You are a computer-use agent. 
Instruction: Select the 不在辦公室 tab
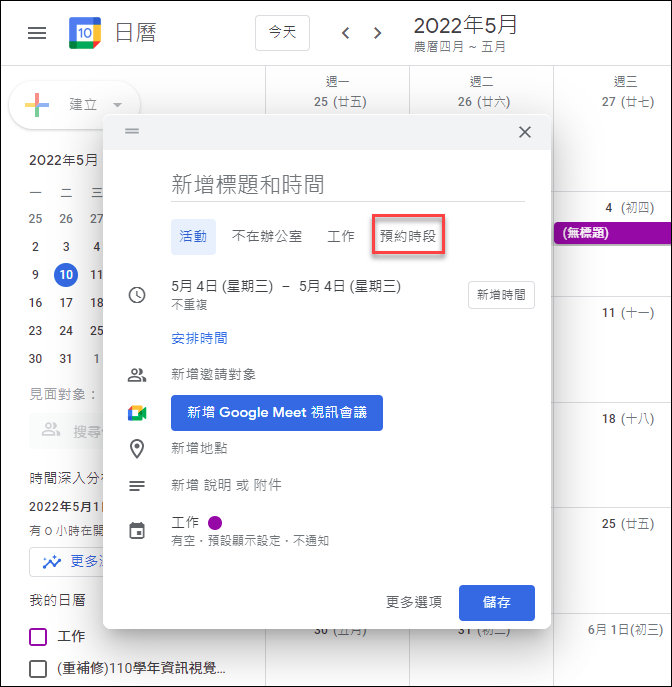pyautogui.click(x=267, y=237)
